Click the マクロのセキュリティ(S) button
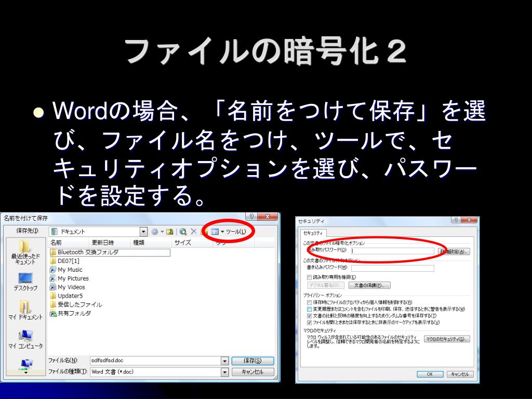The image size is (532, 399). (447, 339)
